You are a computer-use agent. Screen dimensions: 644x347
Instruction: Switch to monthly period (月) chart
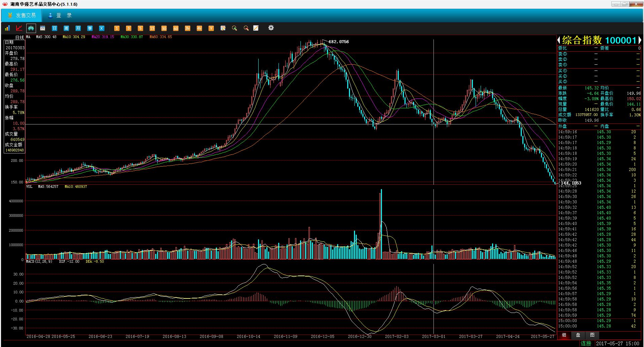[78, 28]
